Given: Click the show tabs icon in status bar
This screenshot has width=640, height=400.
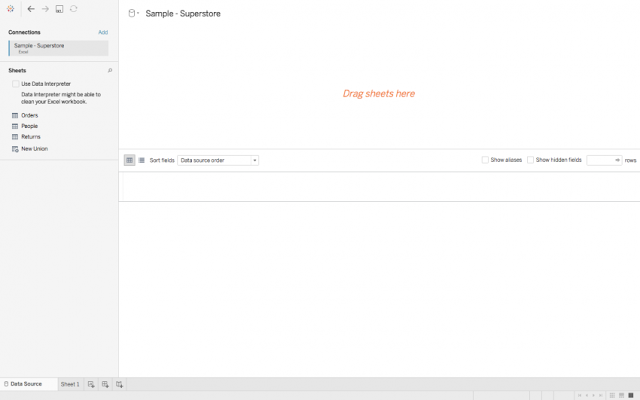Looking at the screenshot, I should (x=631, y=396).
